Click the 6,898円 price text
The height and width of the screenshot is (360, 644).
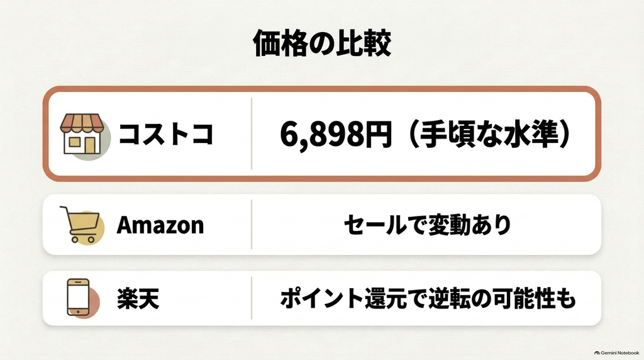[336, 134]
